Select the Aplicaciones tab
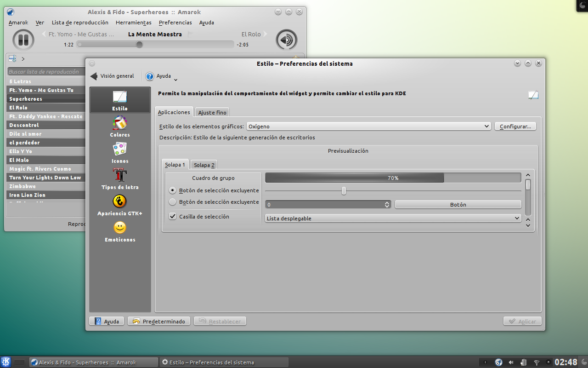 tap(174, 112)
